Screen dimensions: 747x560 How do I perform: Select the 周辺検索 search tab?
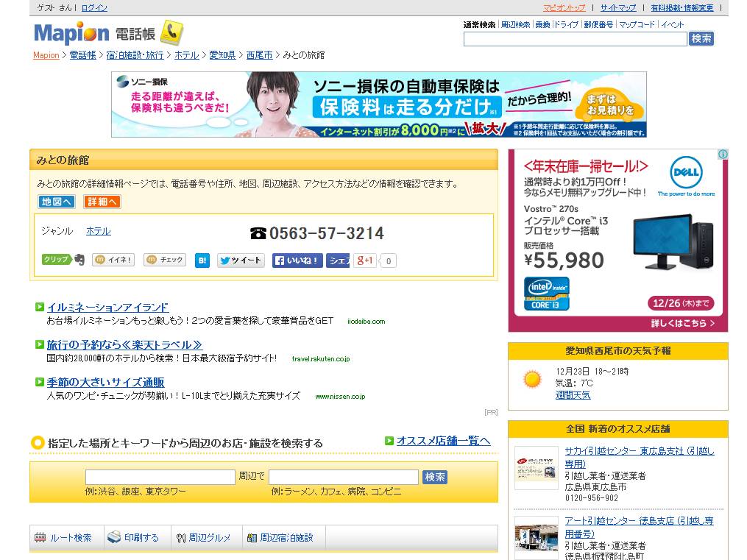[515, 25]
